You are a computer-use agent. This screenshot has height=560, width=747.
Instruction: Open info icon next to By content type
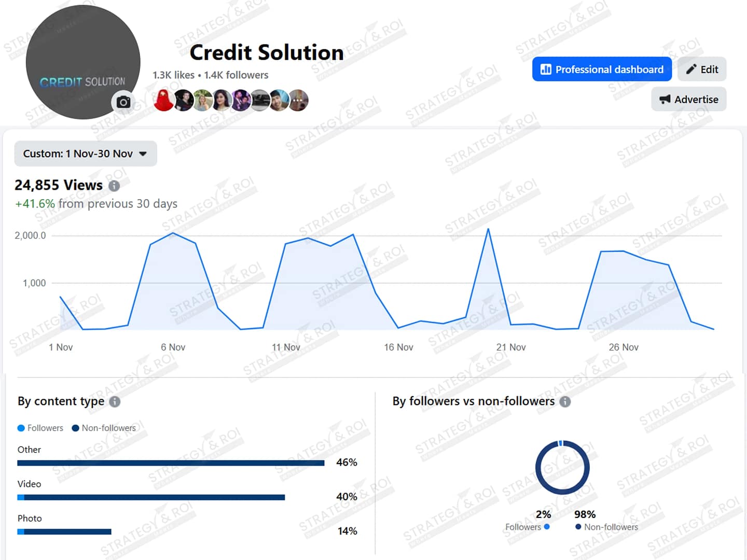[x=115, y=402]
